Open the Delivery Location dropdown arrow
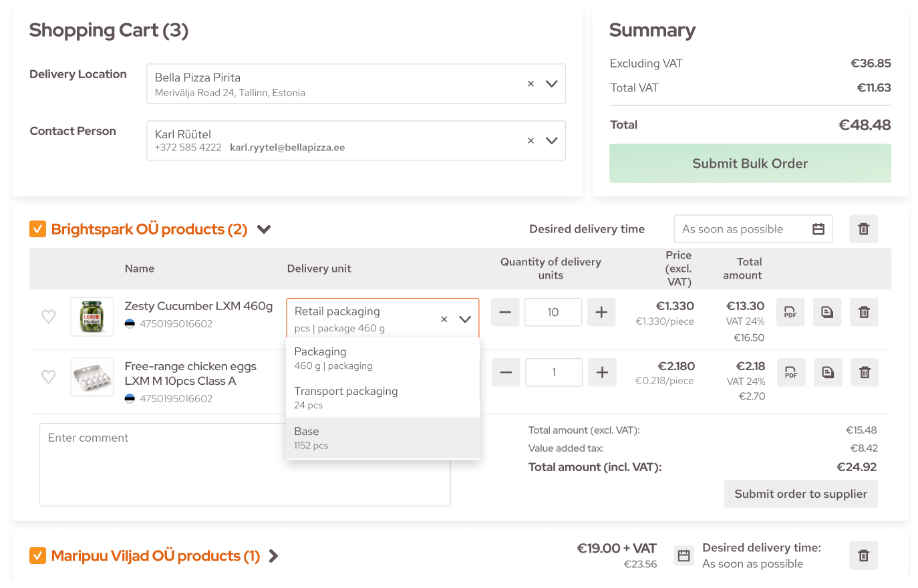The width and height of the screenshot is (918, 588). point(551,84)
